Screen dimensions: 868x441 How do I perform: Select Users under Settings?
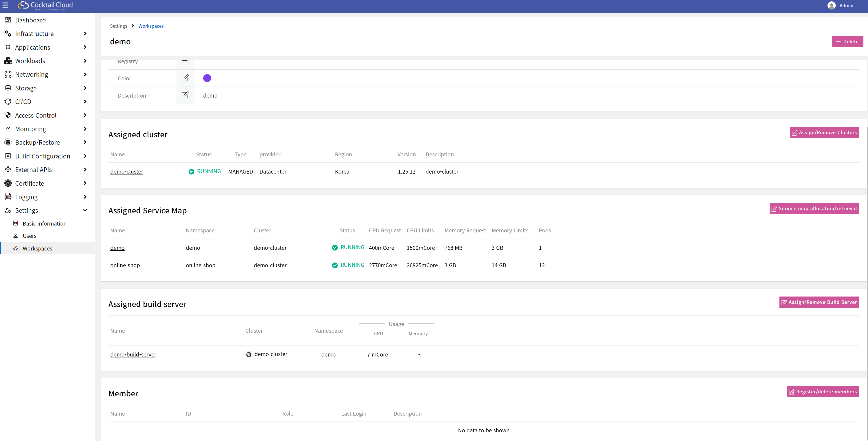tap(29, 236)
